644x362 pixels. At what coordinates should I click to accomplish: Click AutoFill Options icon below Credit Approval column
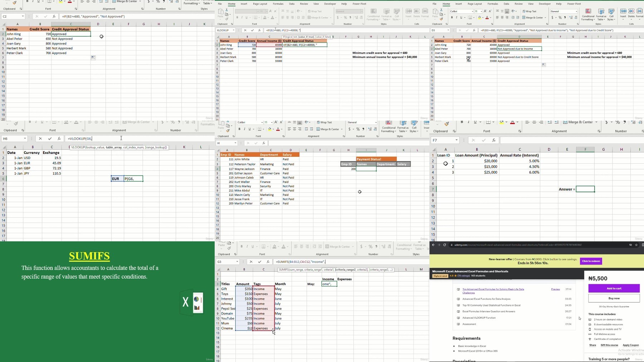click(93, 58)
